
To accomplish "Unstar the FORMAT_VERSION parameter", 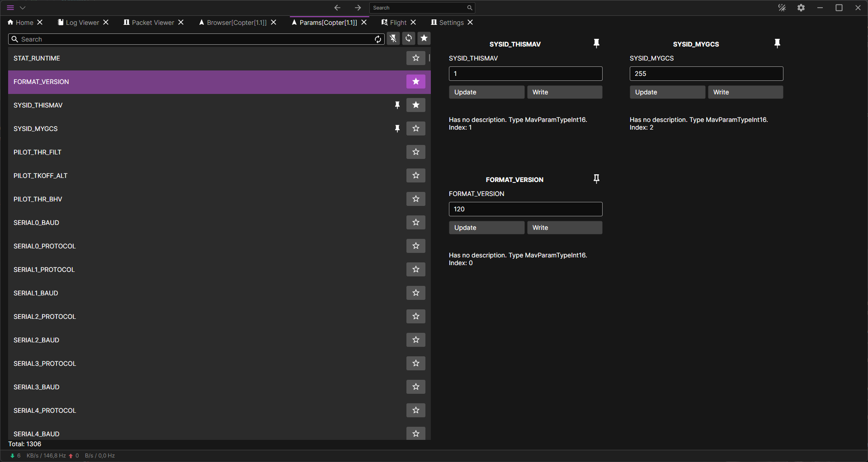I will point(415,82).
